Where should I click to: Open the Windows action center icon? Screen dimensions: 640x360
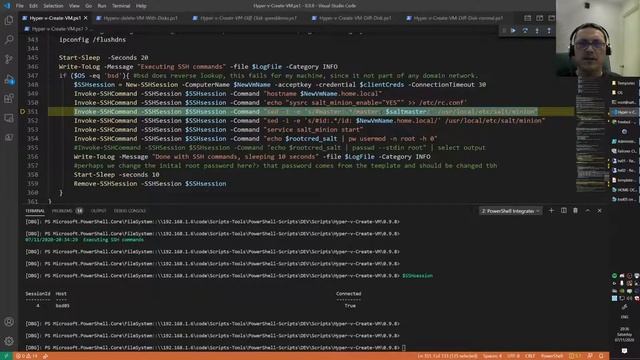point(624,351)
